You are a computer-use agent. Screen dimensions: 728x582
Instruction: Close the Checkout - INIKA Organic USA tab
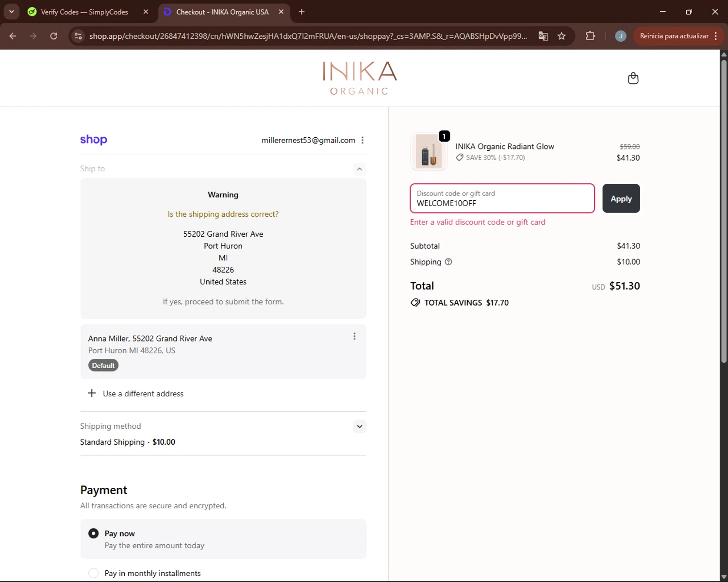pyautogui.click(x=281, y=12)
